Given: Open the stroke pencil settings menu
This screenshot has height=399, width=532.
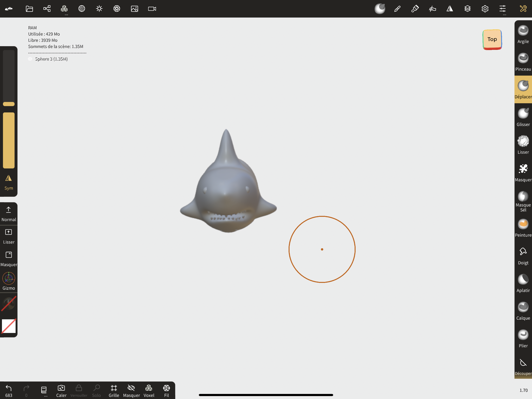Looking at the screenshot, I should [x=397, y=9].
